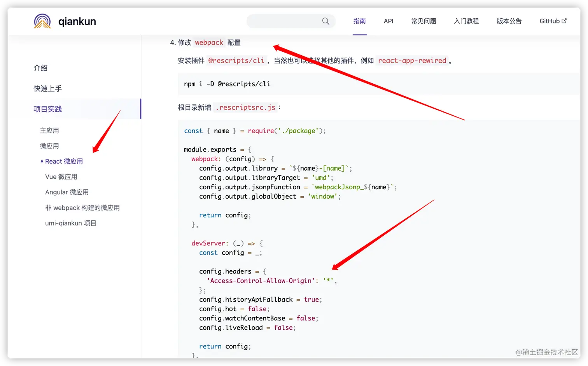Click the 'module.exports = {' line

pos(218,150)
